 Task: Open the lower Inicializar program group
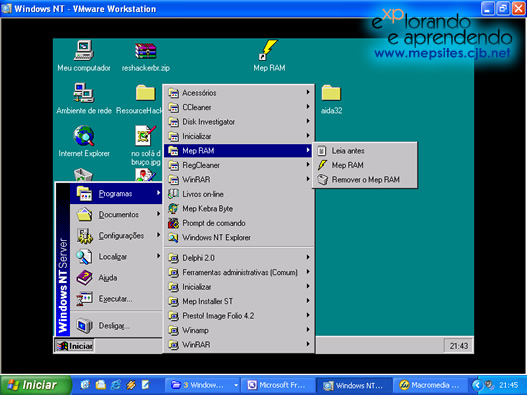(239, 287)
